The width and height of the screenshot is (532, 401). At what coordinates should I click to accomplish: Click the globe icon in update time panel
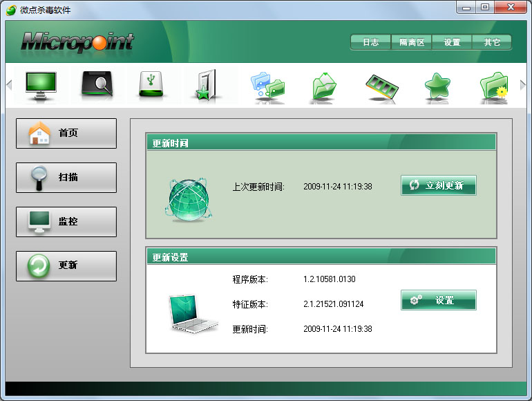coord(189,200)
